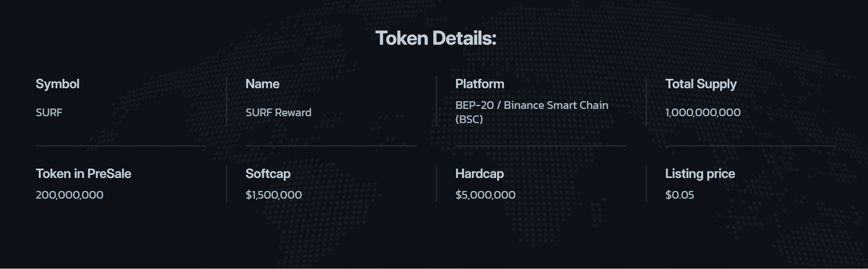The height and width of the screenshot is (269, 868).
Task: Select the Symbol label
Action: coord(57,84)
